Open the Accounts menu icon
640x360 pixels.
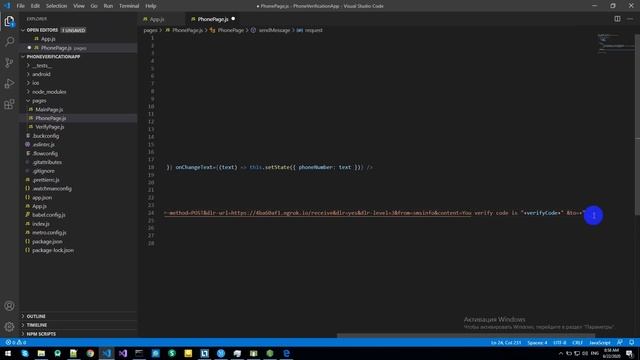click(x=9, y=306)
